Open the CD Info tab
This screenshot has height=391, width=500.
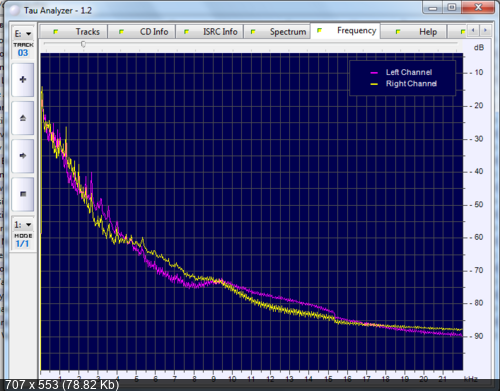point(142,32)
